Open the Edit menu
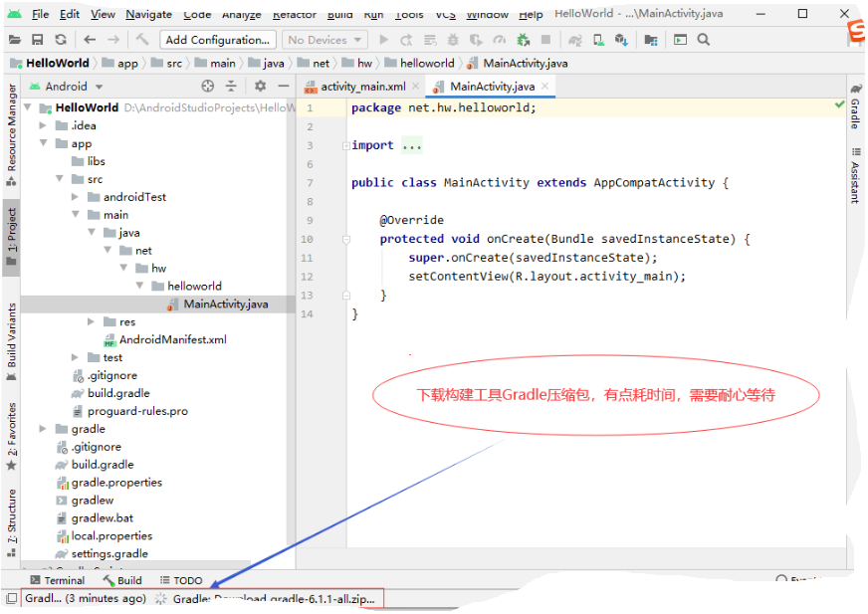This screenshot has width=868, height=614. [x=70, y=14]
